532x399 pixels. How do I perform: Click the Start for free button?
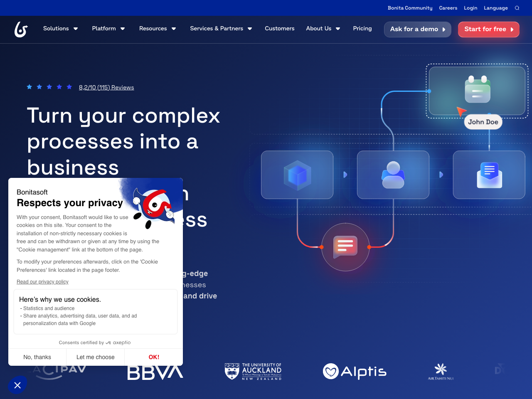click(x=488, y=29)
